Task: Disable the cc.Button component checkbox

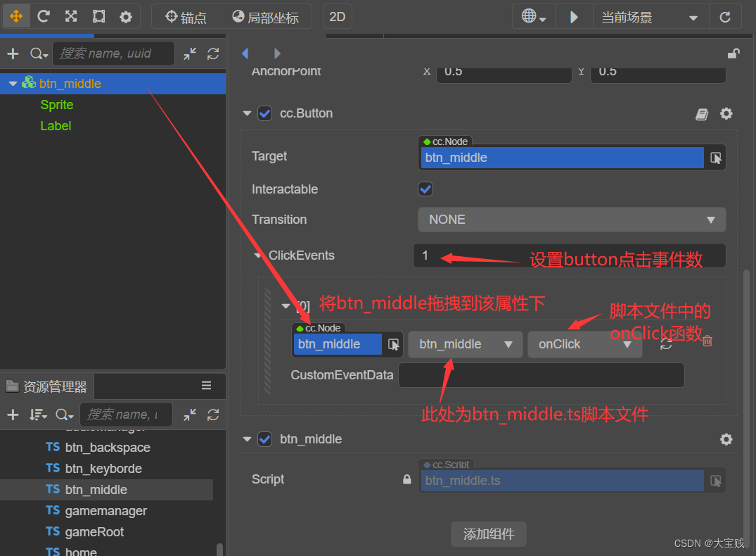Action: [264, 113]
